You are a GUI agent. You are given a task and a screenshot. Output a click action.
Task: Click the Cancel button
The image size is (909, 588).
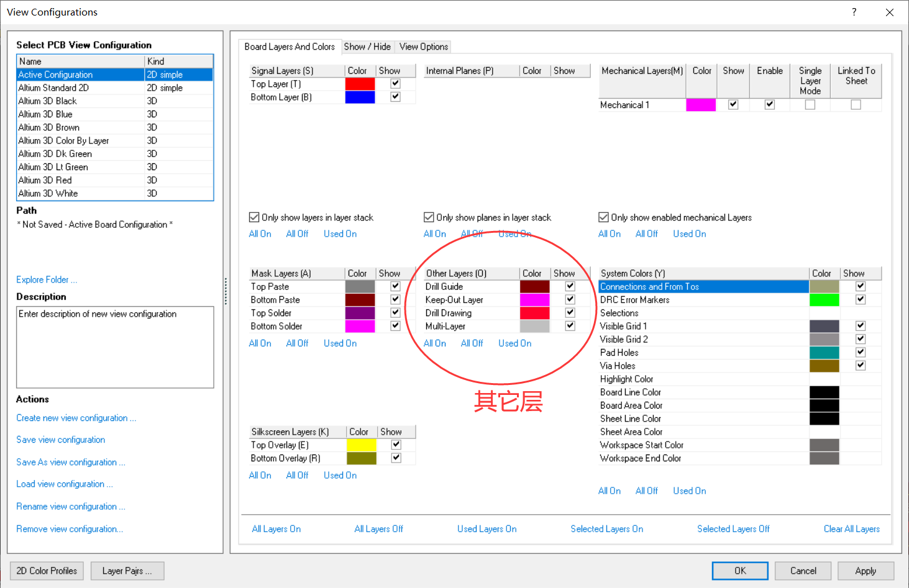(x=803, y=571)
